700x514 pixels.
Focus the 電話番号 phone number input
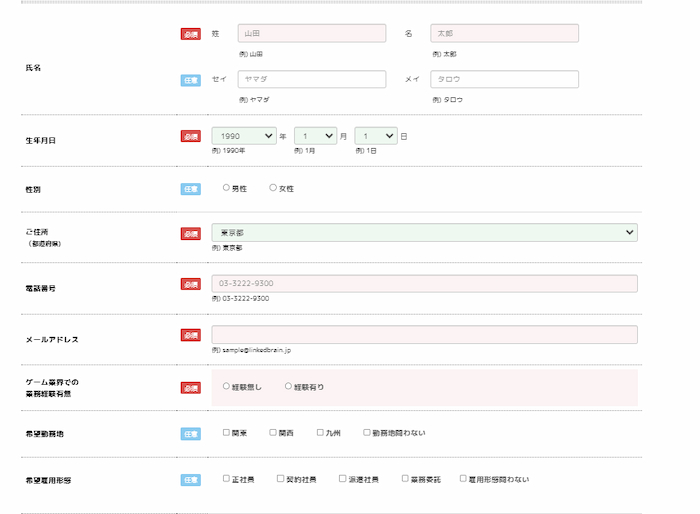[425, 284]
